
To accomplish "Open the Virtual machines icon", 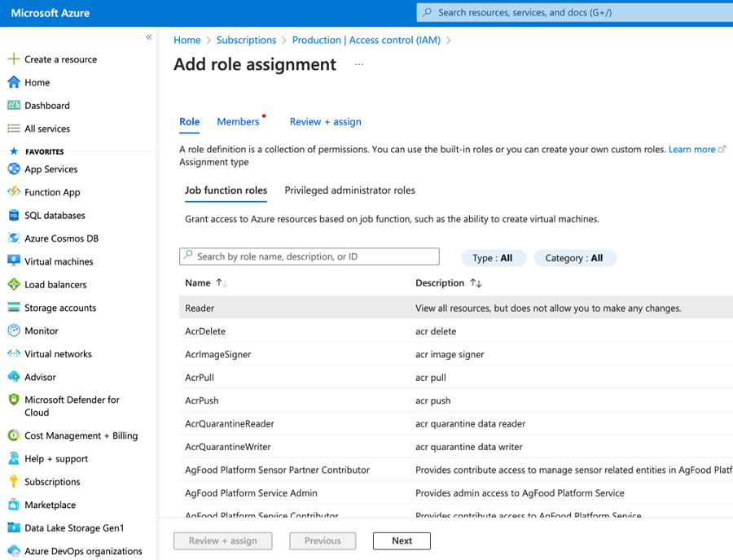I will pos(14,261).
